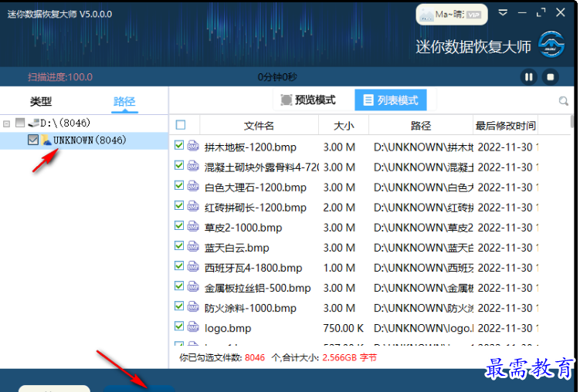Uncheck 白色大理石-1200.bmp checkbox

179,185
